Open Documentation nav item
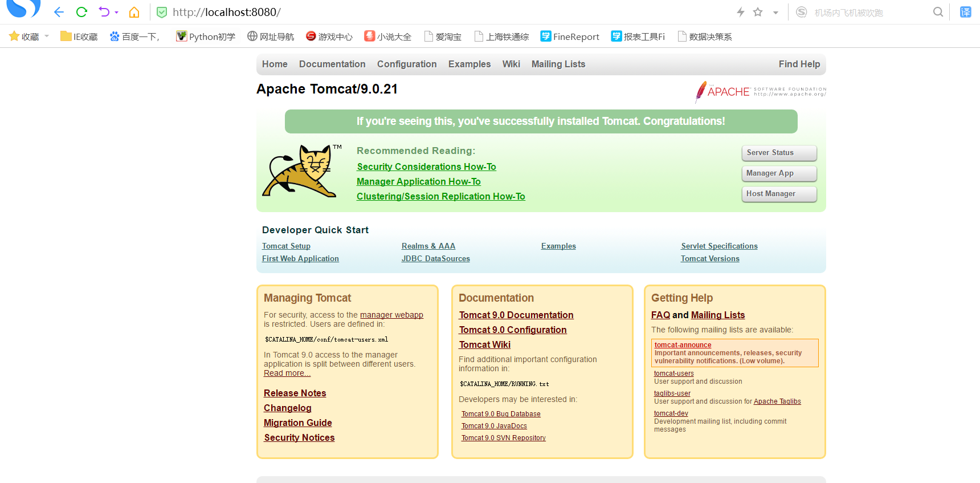 332,64
